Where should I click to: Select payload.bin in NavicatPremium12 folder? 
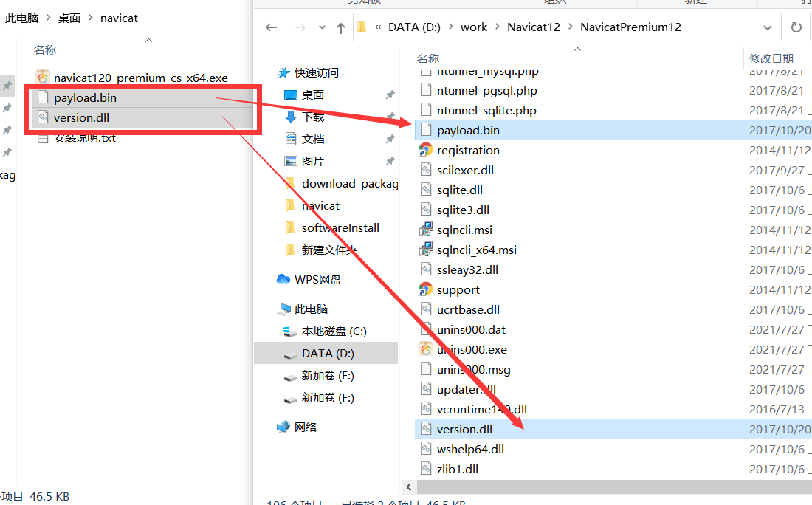(613, 130)
